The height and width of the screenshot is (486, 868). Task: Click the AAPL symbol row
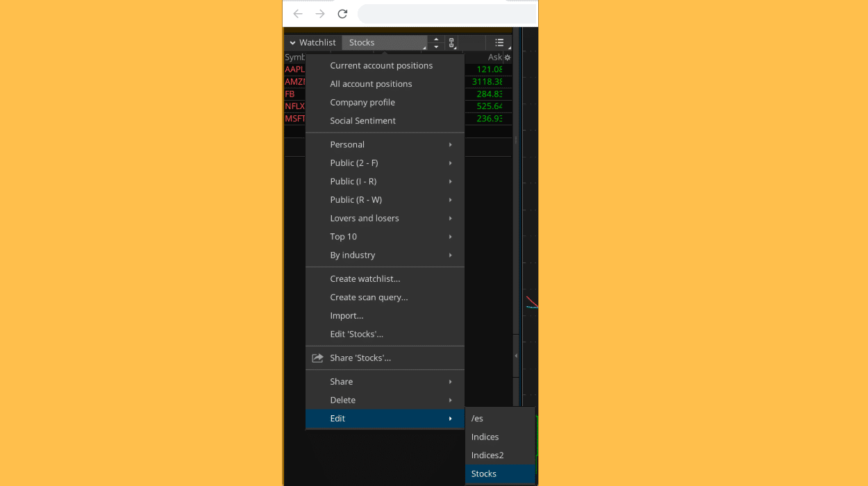click(294, 69)
